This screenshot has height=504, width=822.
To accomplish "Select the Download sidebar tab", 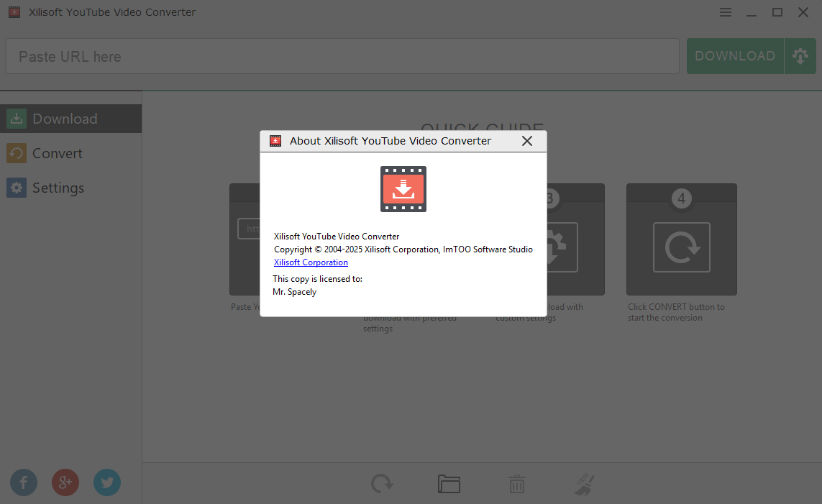I will [70, 119].
